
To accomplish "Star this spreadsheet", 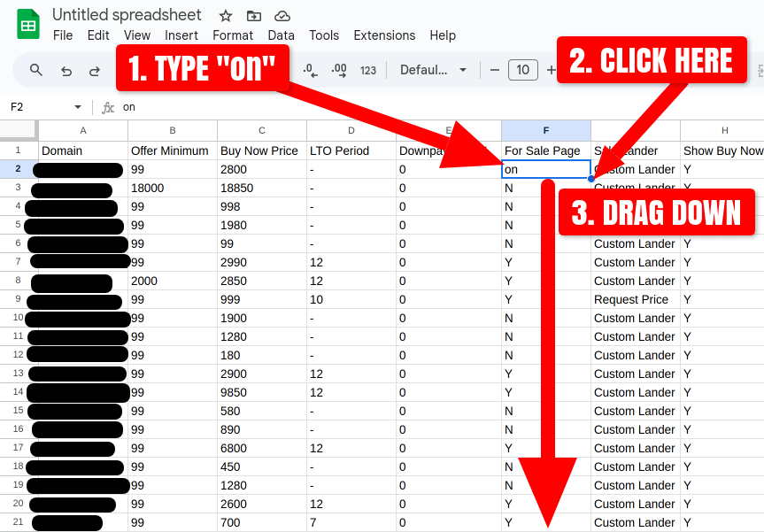I will pos(225,15).
